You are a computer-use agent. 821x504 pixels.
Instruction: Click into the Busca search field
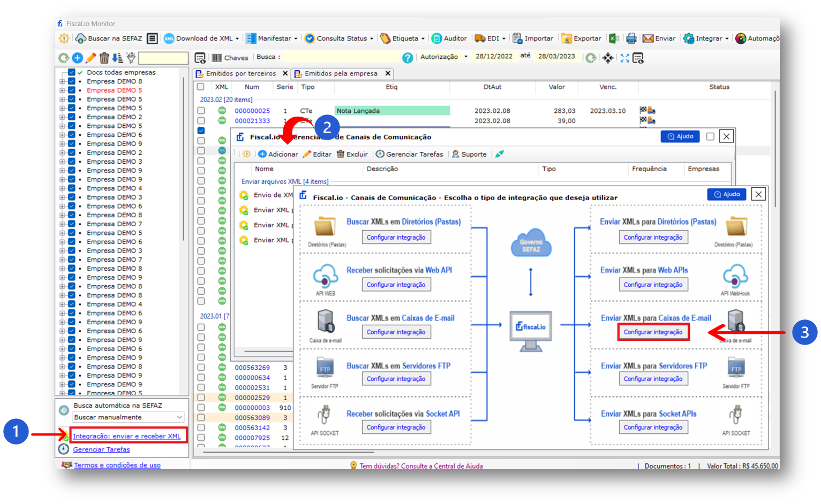point(342,57)
